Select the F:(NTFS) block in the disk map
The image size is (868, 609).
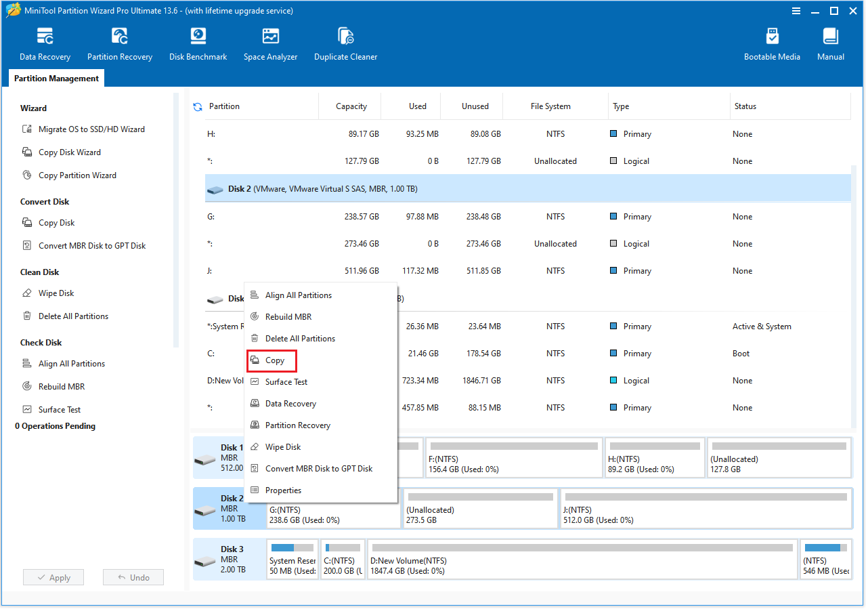pos(514,457)
